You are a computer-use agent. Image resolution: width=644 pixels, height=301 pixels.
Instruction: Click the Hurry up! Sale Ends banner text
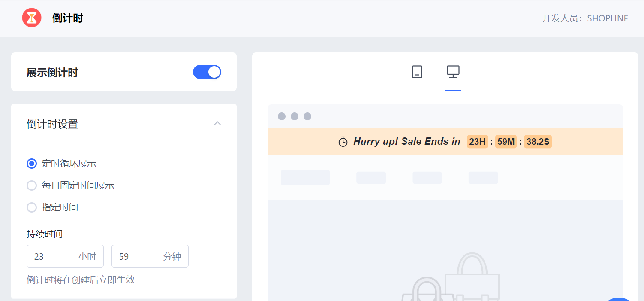[x=406, y=142]
